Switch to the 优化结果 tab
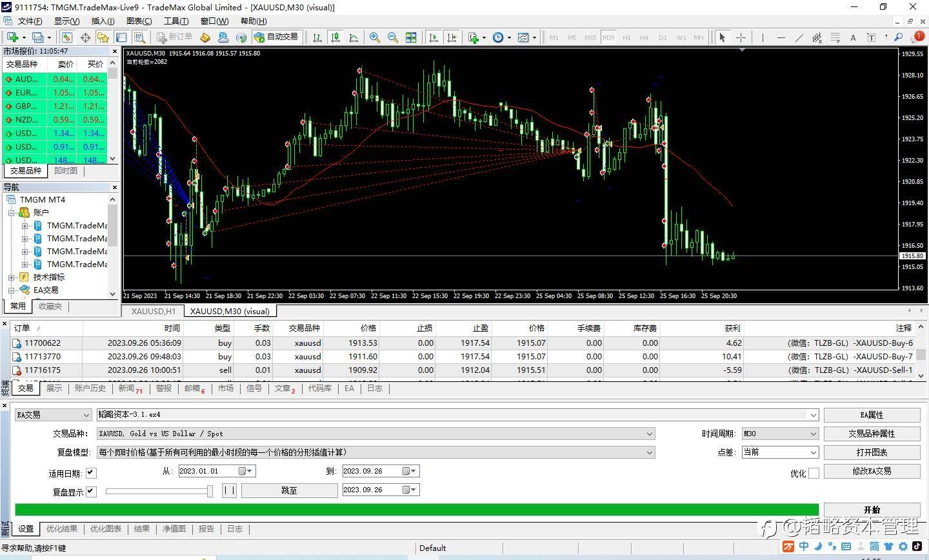The image size is (929, 560). 62,529
